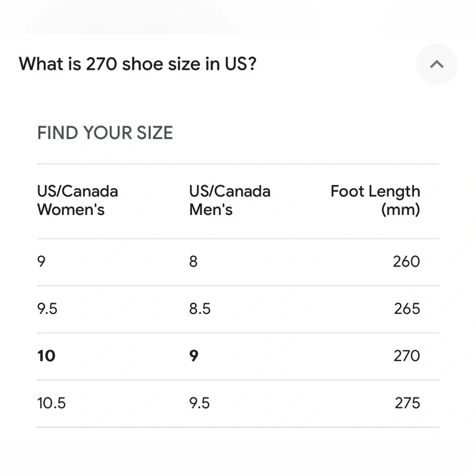Collapse the 270 shoe size answer chevron
476x476 pixels.
tap(436, 64)
